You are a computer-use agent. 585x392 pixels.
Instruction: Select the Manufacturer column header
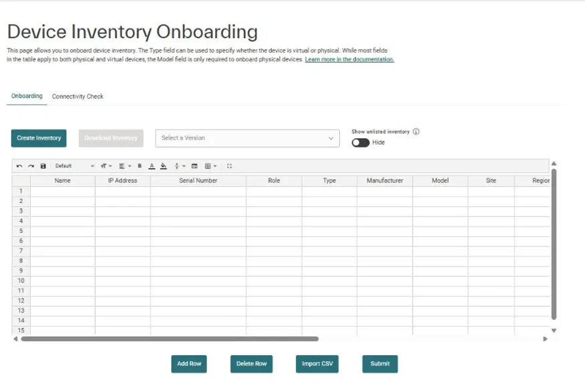click(x=385, y=180)
